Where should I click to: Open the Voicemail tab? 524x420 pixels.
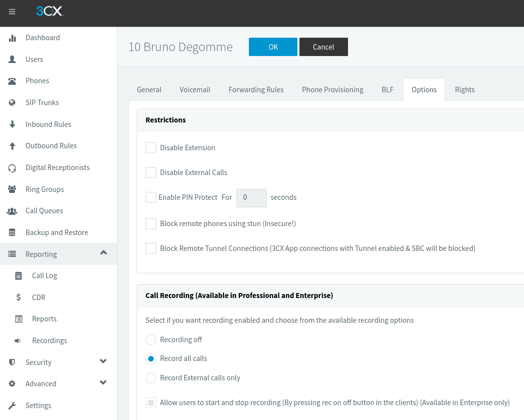195,90
